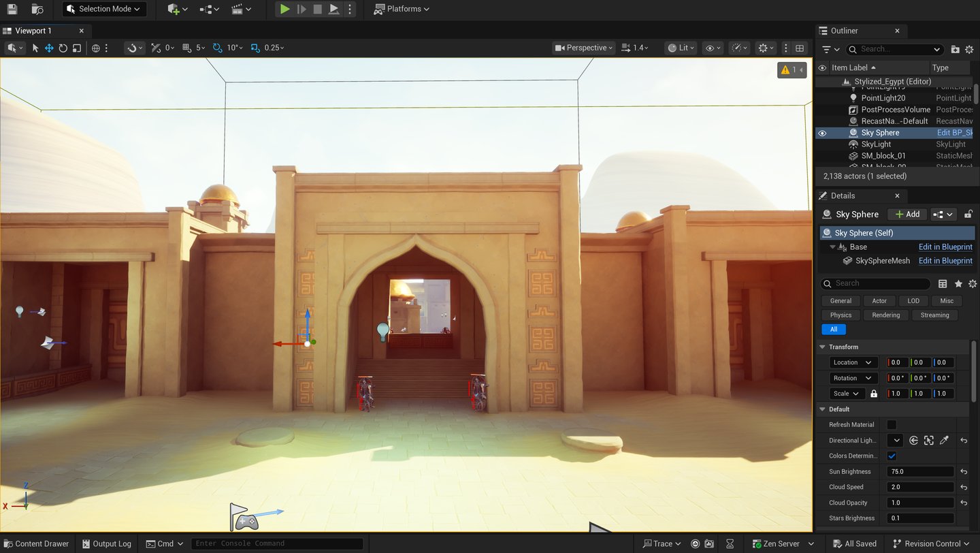Viewport: 980px width, 553px height.
Task: Toggle the world coordinate space globe
Action: (x=96, y=48)
